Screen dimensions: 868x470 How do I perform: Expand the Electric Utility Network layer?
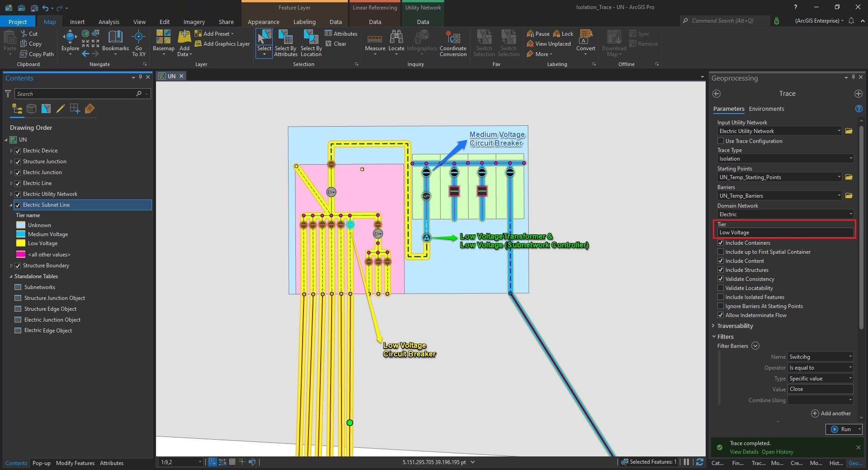click(x=11, y=194)
